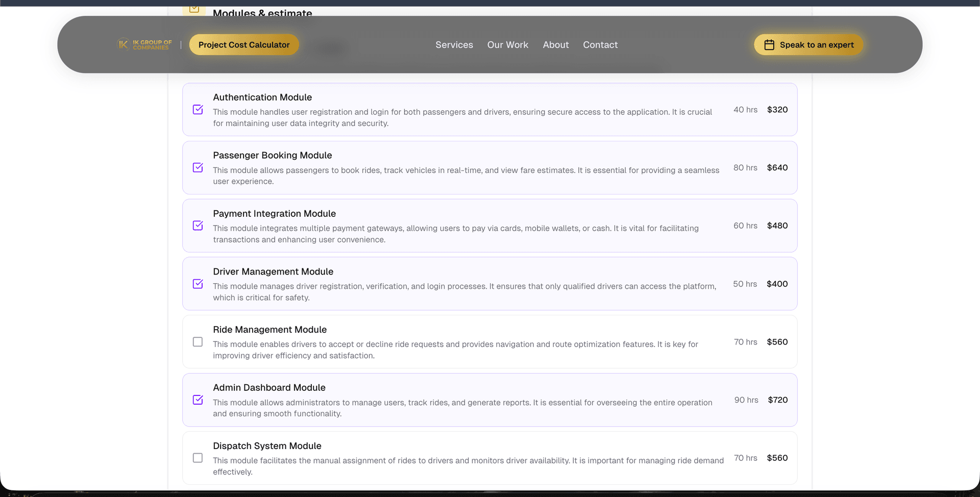Click the Dispatch System Module title
980x497 pixels.
tap(267, 446)
